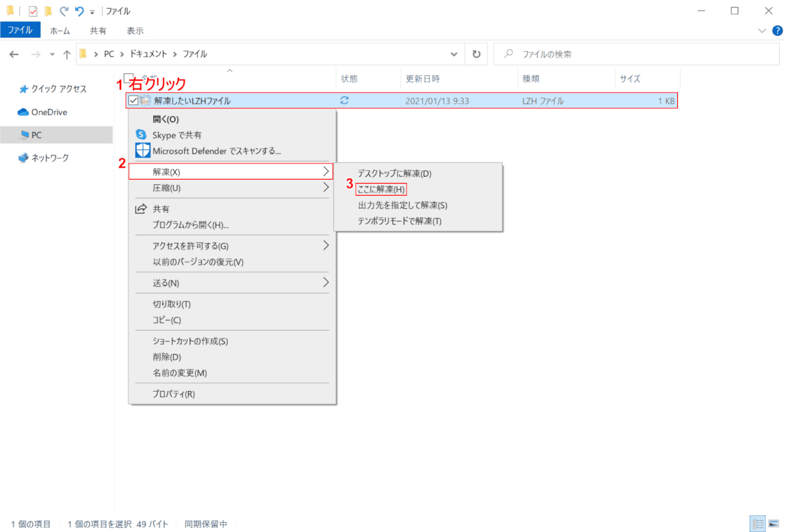Click the LZH file icon in the list

click(145, 100)
